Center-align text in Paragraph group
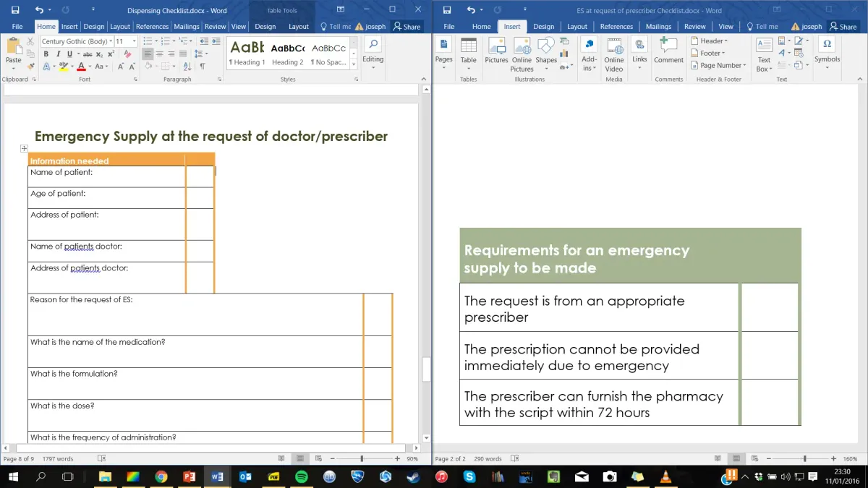Viewport: 868px width, 488px height. 159,54
